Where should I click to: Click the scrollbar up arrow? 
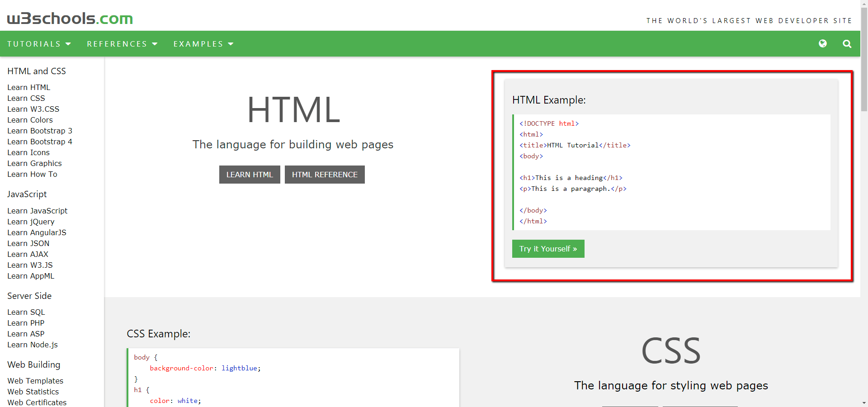[x=864, y=4]
